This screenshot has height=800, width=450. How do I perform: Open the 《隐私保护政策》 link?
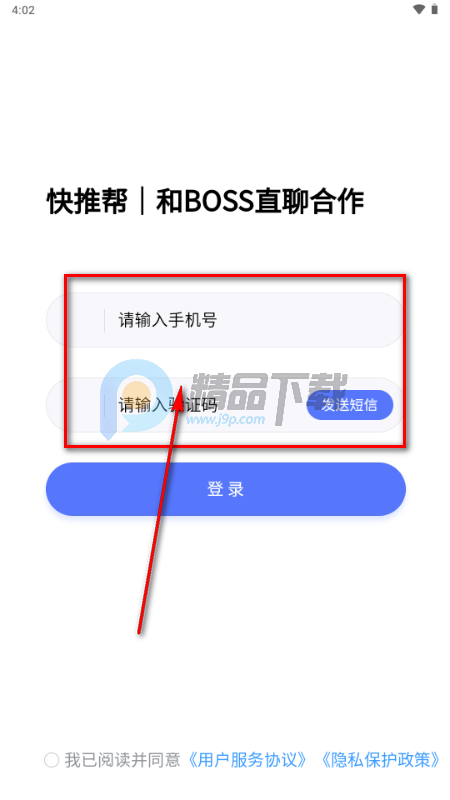pos(381,760)
